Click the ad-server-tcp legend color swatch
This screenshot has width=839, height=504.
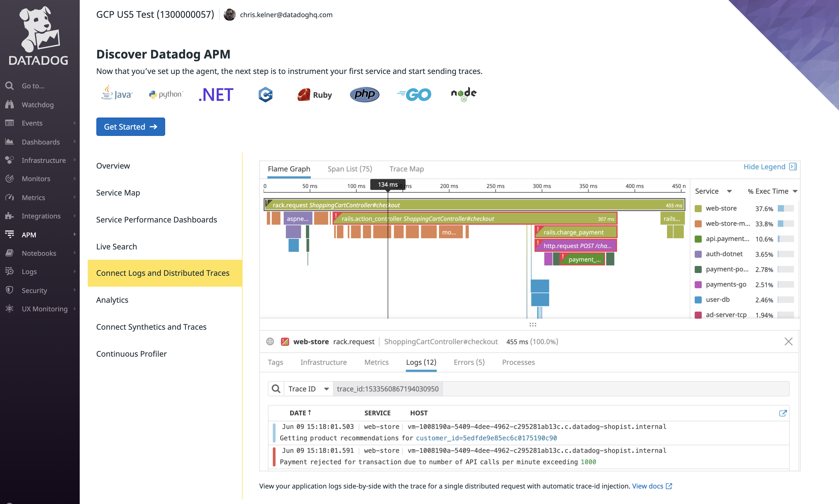pyautogui.click(x=698, y=315)
